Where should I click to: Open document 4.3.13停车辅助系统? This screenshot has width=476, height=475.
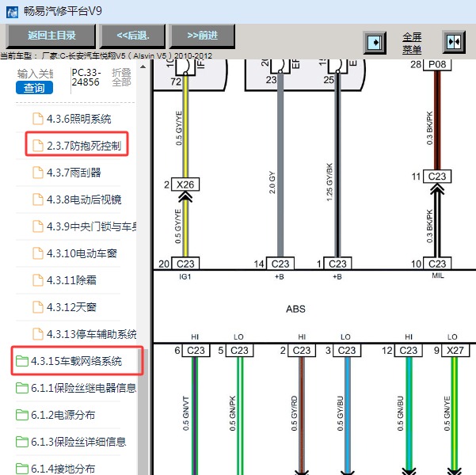click(x=91, y=334)
